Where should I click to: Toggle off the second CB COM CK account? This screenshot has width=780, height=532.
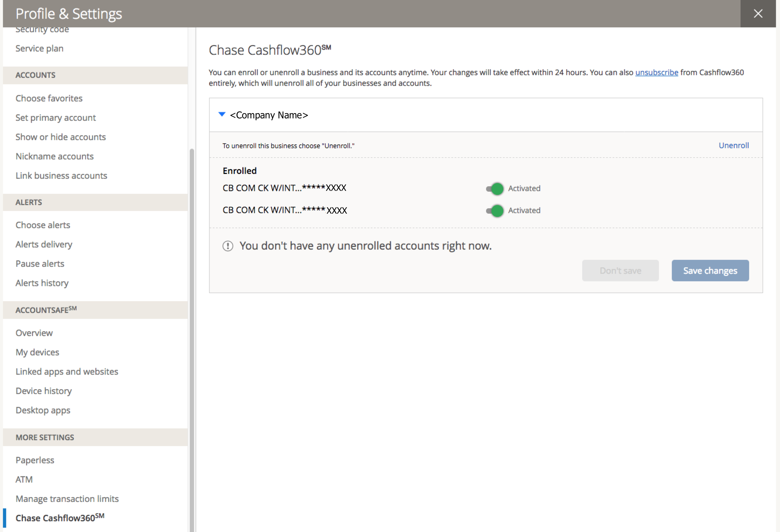tap(495, 211)
